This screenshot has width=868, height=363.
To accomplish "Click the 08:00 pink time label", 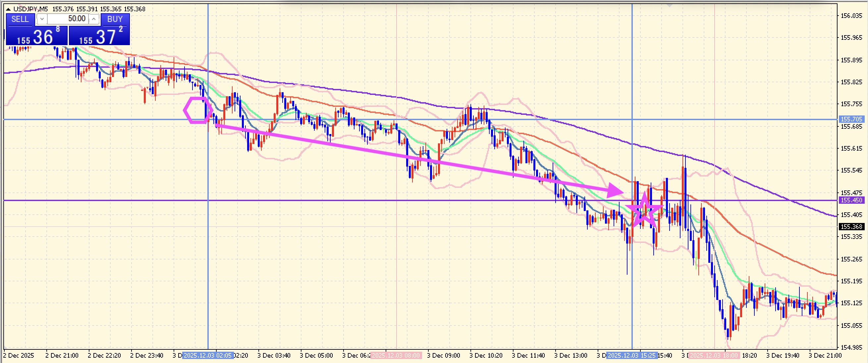I will point(396,356).
